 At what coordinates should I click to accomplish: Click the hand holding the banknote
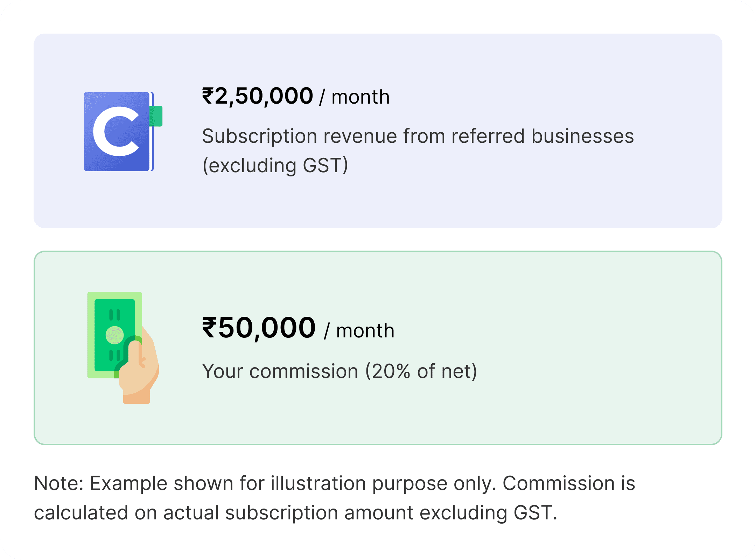pyautogui.click(x=139, y=371)
